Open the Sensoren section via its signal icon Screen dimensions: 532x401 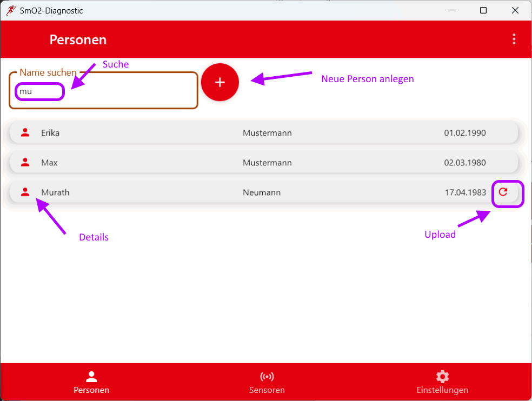pyautogui.click(x=267, y=376)
